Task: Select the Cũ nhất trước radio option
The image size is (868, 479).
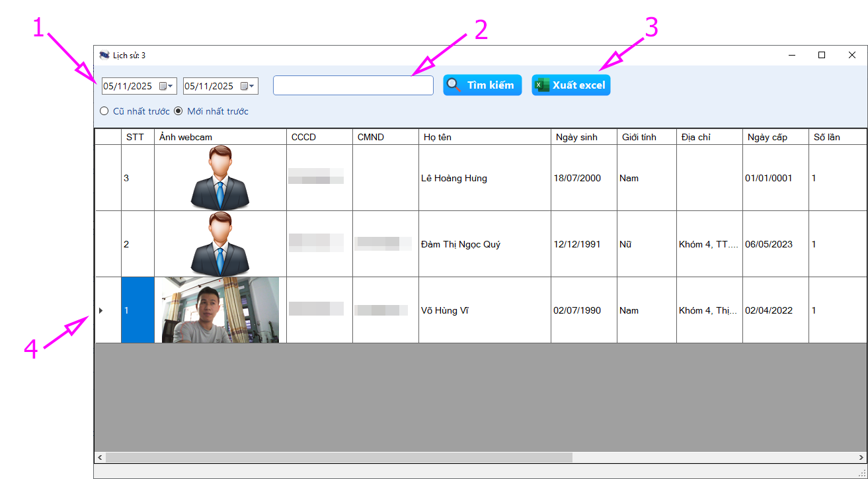Action: tap(104, 111)
